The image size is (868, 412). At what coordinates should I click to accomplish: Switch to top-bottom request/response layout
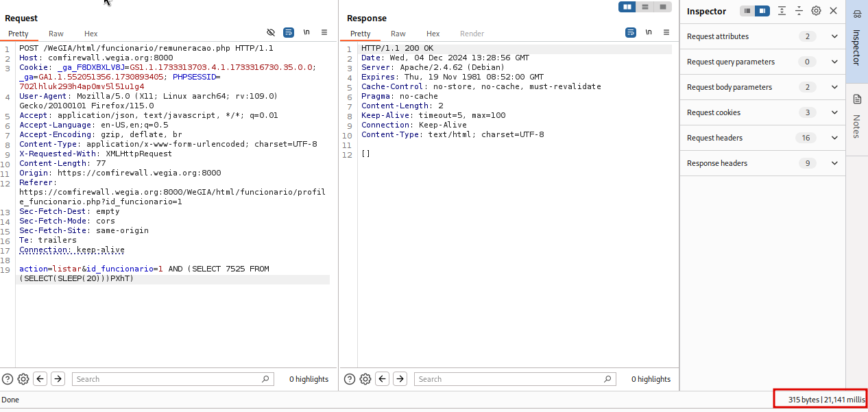coord(645,7)
